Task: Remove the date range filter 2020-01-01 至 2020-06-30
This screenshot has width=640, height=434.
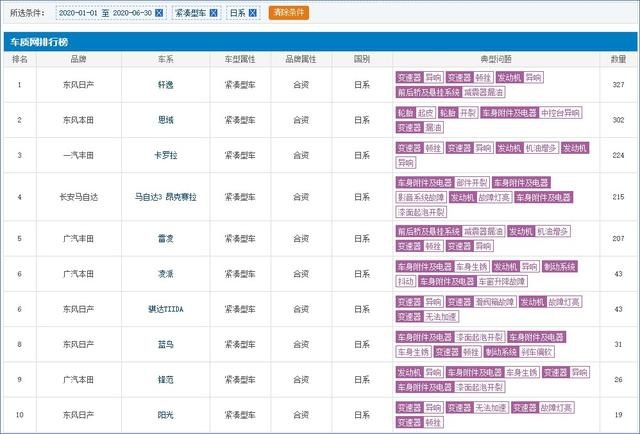Action: coord(159,13)
